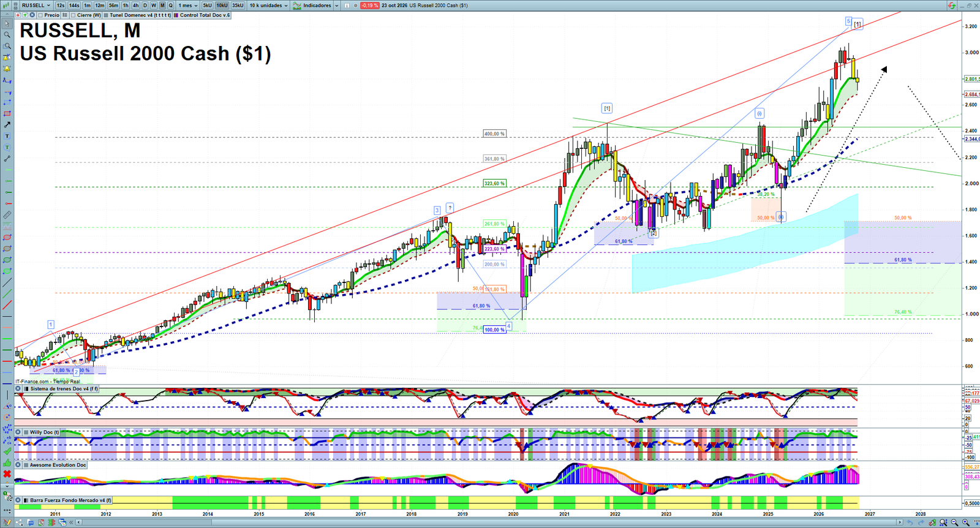
Task: Open the 10 k unidades dropdown
Action: (268, 6)
